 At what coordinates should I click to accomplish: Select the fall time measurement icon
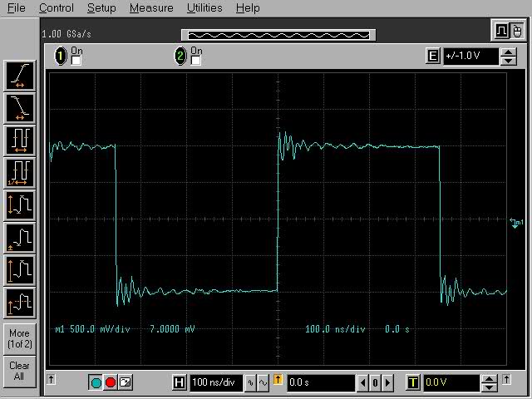20,108
